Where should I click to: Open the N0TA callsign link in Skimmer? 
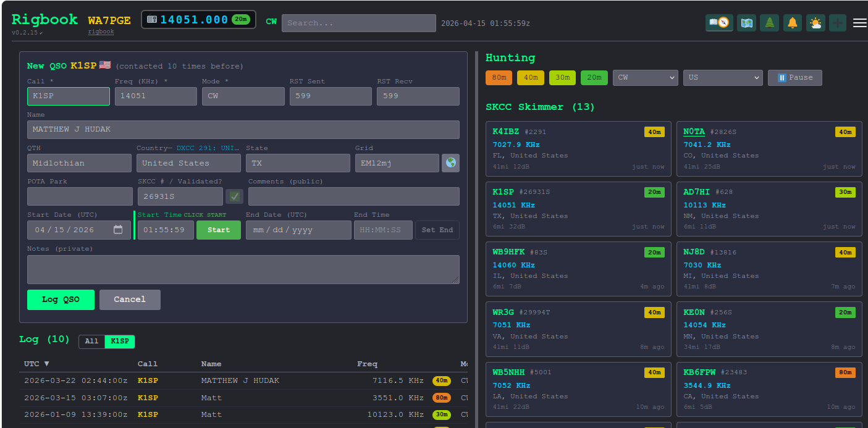(x=693, y=131)
